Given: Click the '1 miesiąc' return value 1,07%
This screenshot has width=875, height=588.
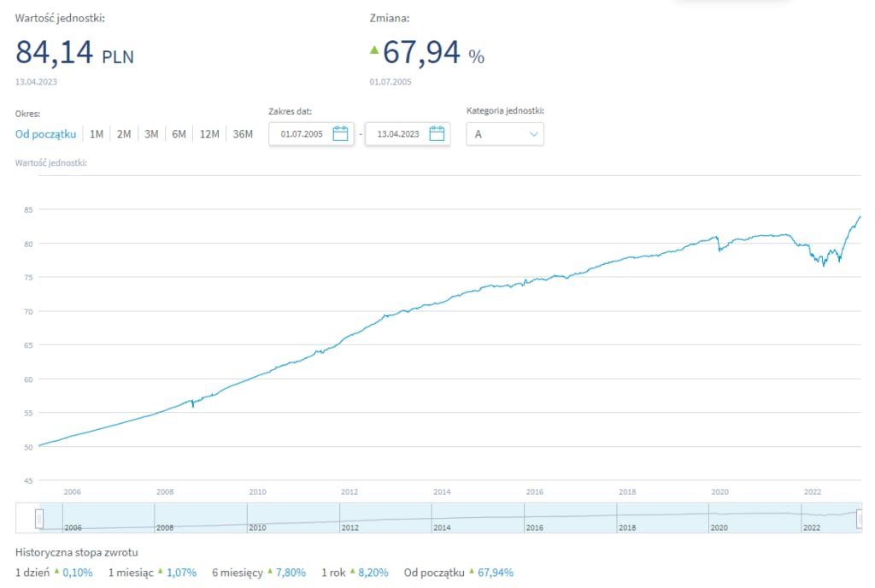Looking at the screenshot, I should pyautogui.click(x=182, y=573).
